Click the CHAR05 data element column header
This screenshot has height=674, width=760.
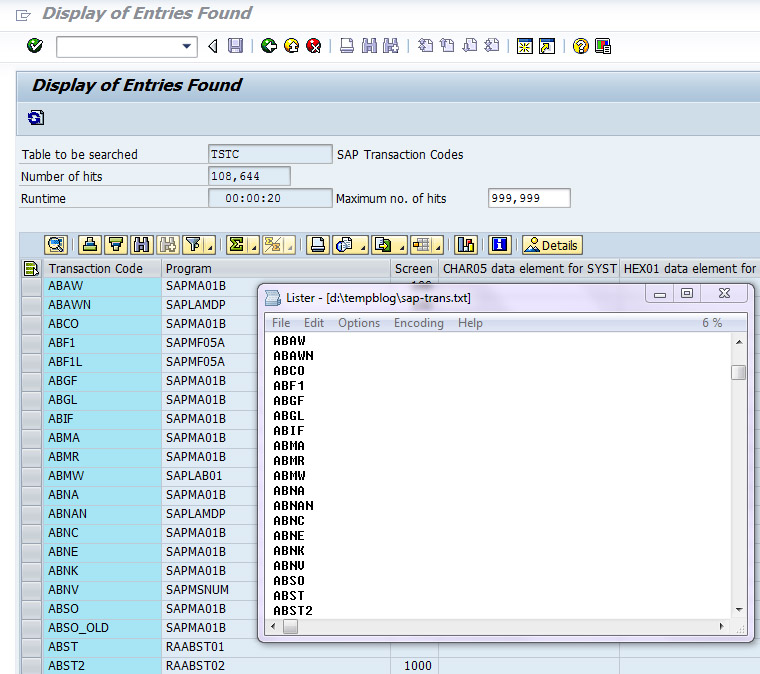click(x=529, y=268)
